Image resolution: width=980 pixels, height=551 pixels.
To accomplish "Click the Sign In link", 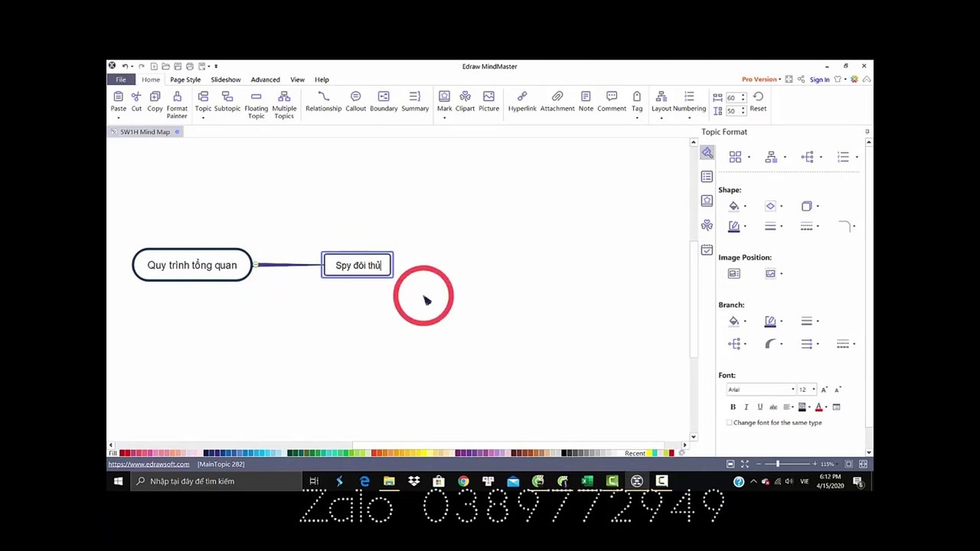I will tap(819, 80).
